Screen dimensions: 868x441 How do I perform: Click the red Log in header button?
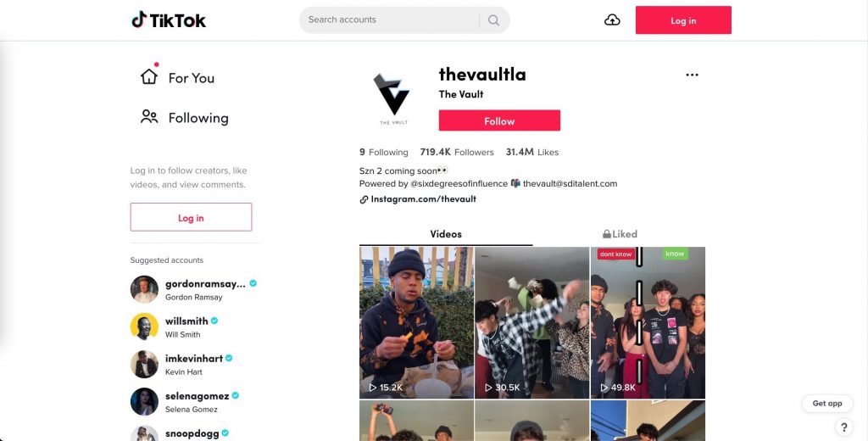[x=683, y=20]
